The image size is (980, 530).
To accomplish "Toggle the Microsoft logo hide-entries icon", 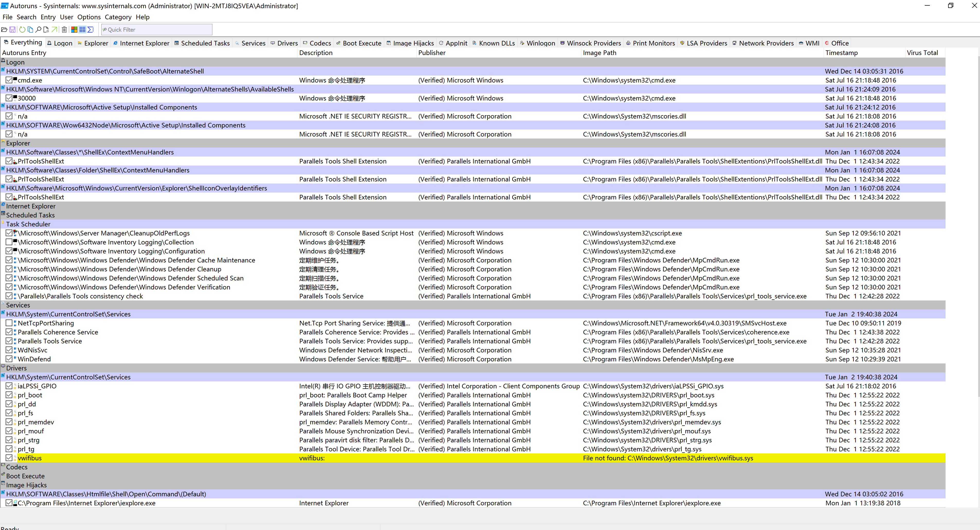I will coord(75,30).
